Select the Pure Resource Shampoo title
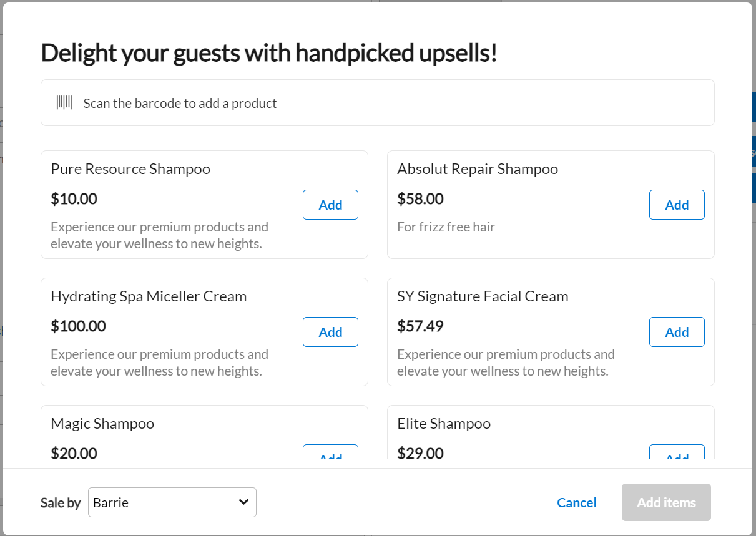Image resolution: width=756 pixels, height=536 pixels. click(x=130, y=169)
